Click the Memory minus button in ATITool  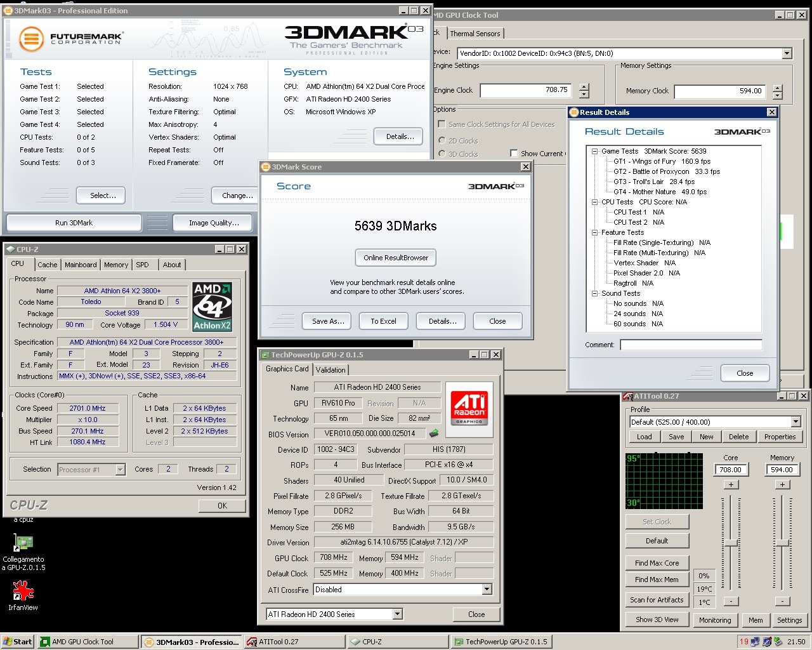coord(782,601)
